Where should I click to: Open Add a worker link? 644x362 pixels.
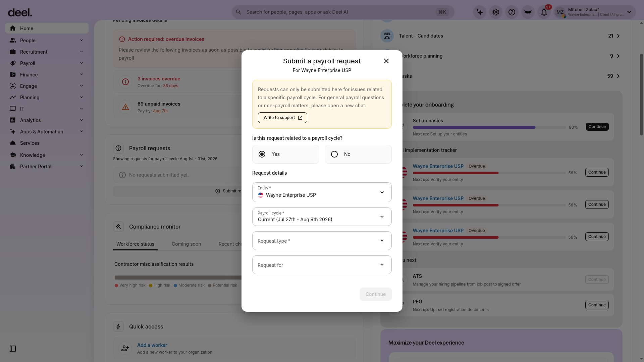pos(152,345)
